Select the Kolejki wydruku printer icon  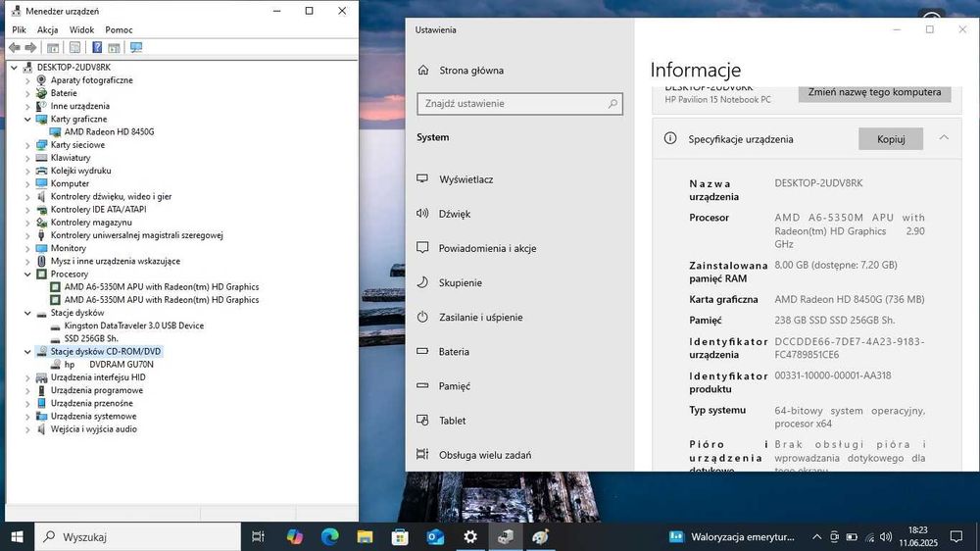coord(41,171)
